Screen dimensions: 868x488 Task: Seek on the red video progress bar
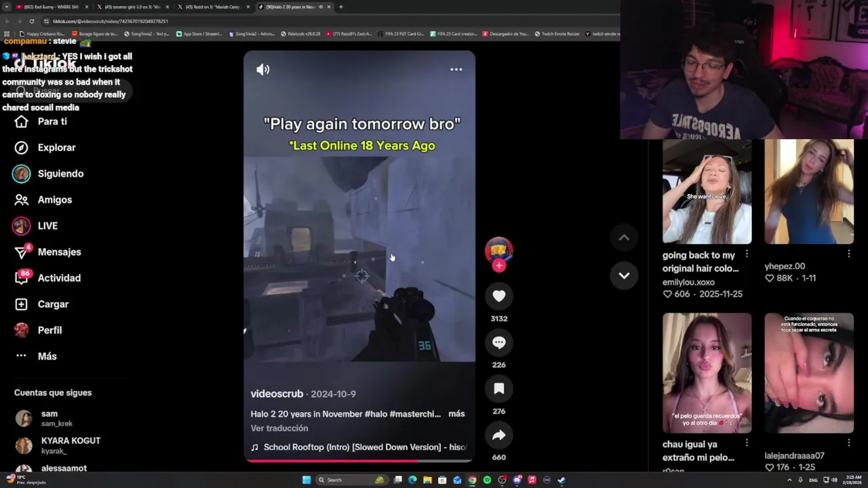[359, 460]
